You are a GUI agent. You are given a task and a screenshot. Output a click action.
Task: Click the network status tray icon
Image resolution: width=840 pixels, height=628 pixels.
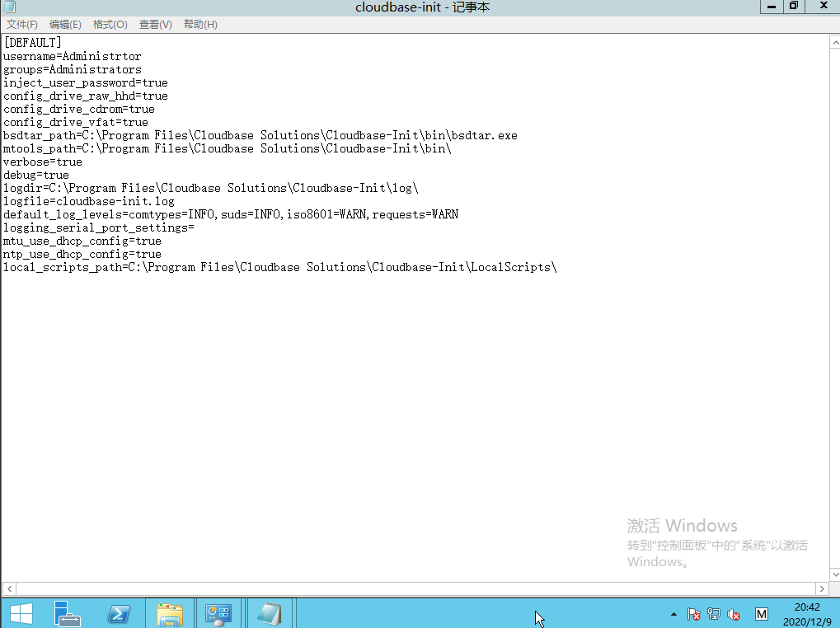[714, 614]
